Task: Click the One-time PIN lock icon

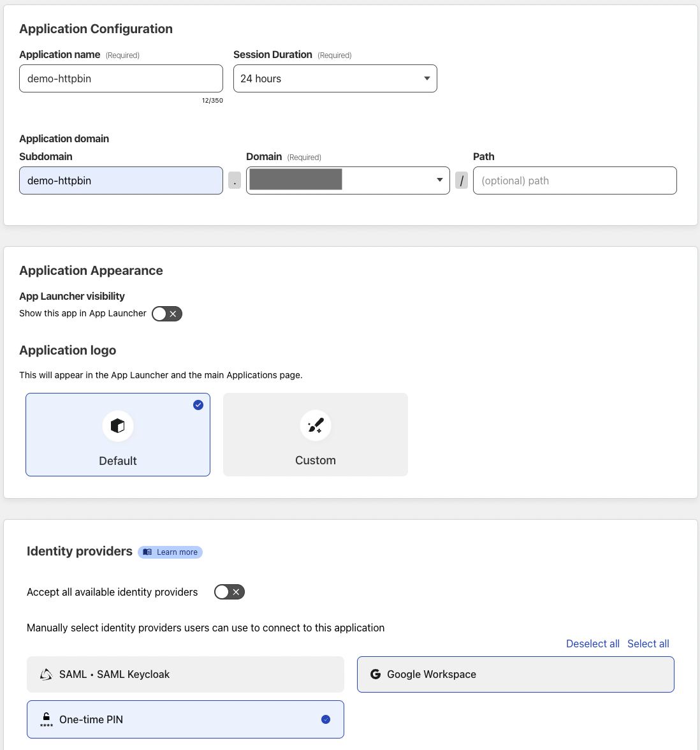Action: coord(47,719)
